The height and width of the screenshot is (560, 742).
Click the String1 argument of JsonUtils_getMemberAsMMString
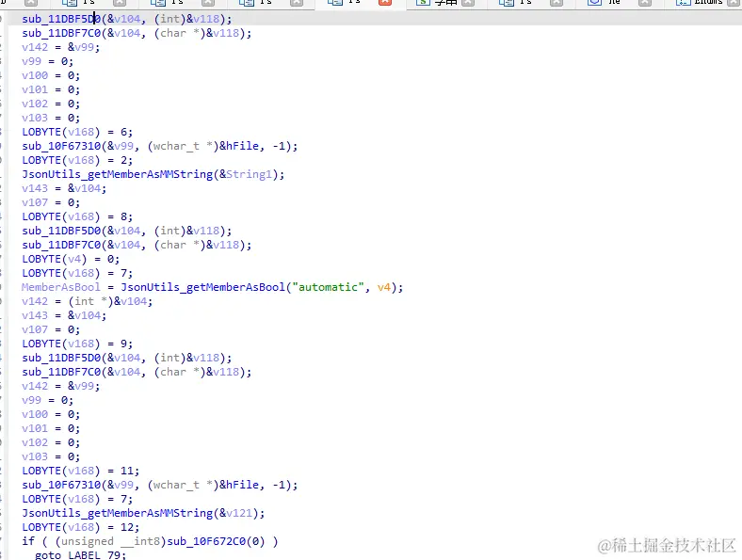[x=249, y=174]
